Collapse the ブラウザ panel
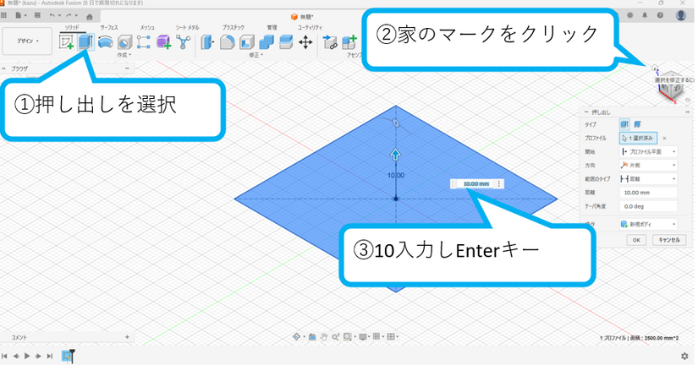Image resolution: width=698 pixels, height=365 pixels. [127, 69]
